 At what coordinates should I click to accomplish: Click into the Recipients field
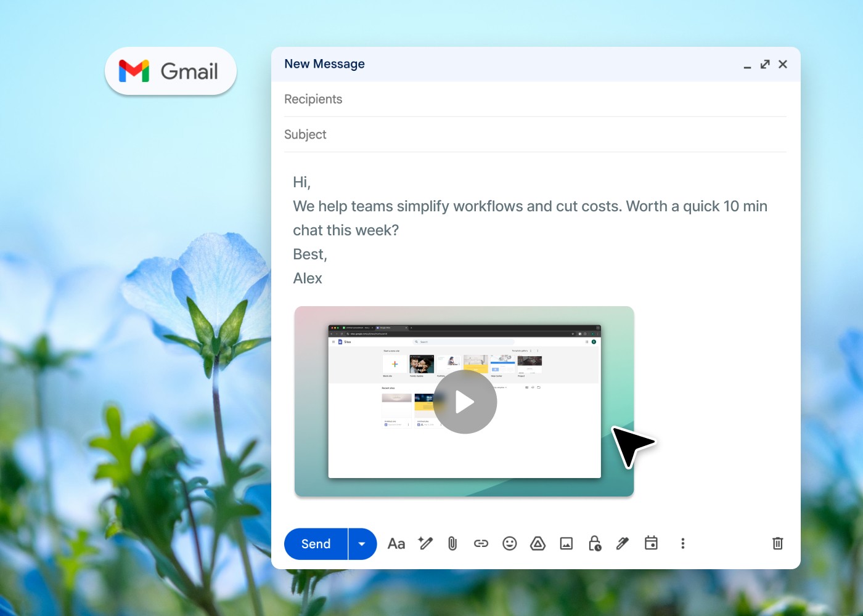pyautogui.click(x=535, y=99)
